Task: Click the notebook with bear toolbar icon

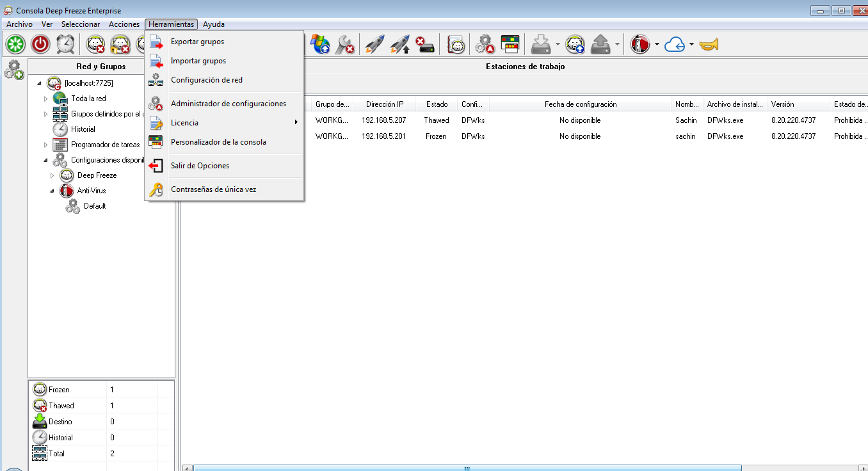Action: click(x=455, y=44)
